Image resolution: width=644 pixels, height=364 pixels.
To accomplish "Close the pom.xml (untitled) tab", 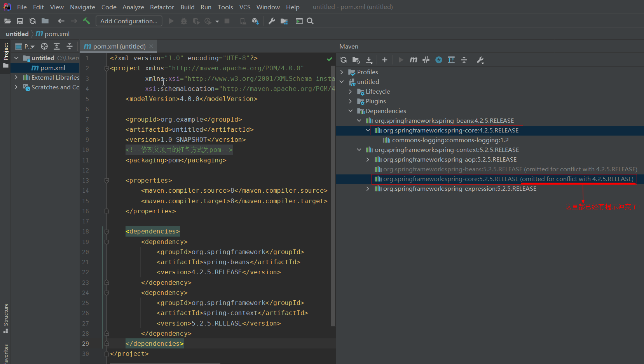I will [151, 46].
